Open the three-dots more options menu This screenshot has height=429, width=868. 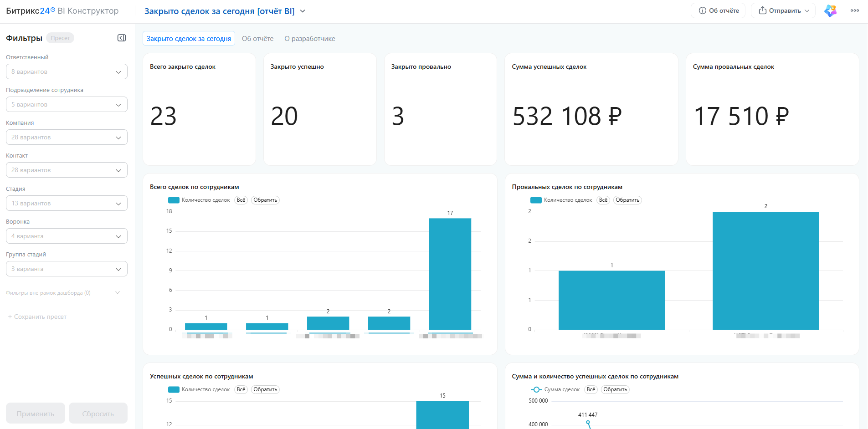click(855, 10)
